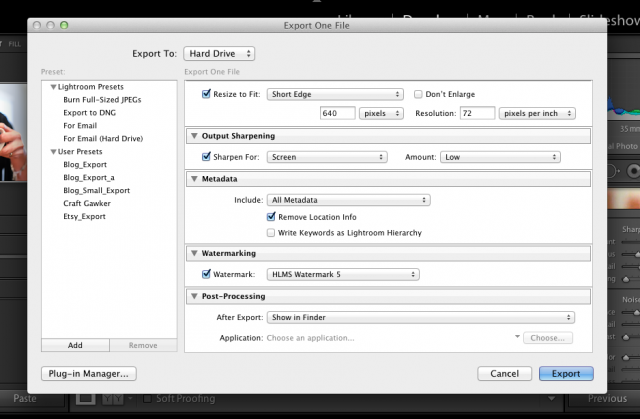Open the After Export Show in Finder dropdown
Screen dimensions: 640x419
[421, 317]
